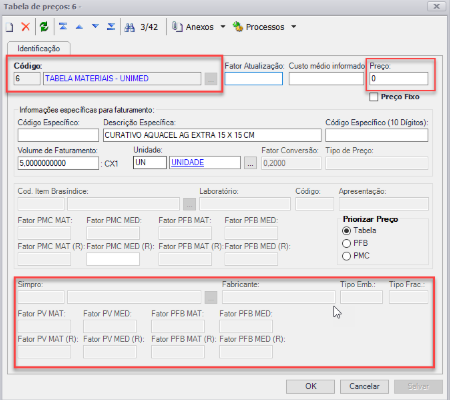Screen dimensions: 450x400
Task: Delete record using the red X icon
Action: (26, 27)
